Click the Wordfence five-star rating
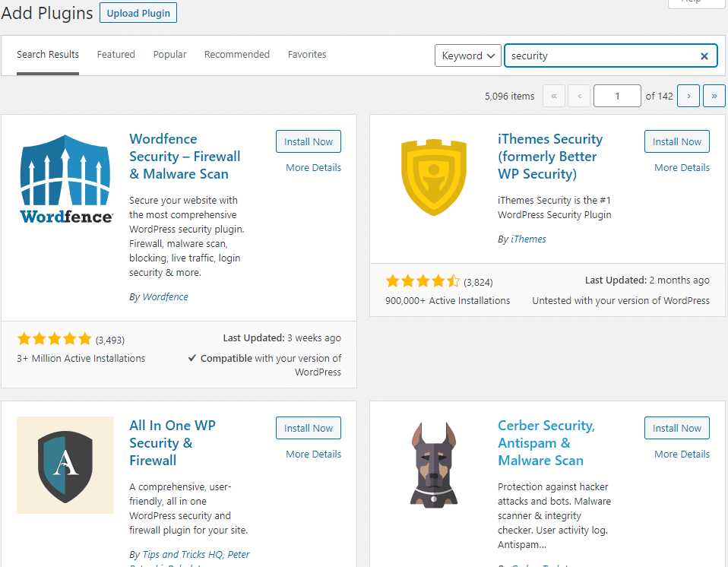The height and width of the screenshot is (567, 728). 54,339
